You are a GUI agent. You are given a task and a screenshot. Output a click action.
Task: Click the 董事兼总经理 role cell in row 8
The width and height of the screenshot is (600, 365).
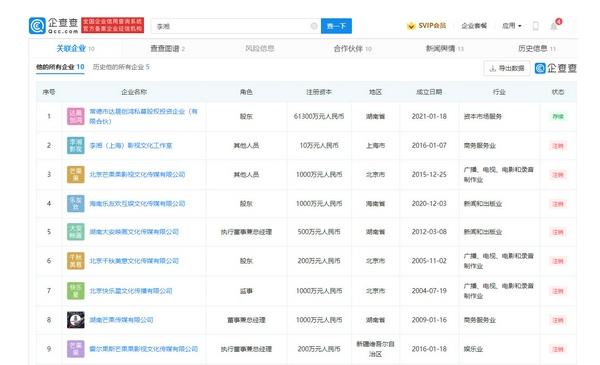pos(246,320)
